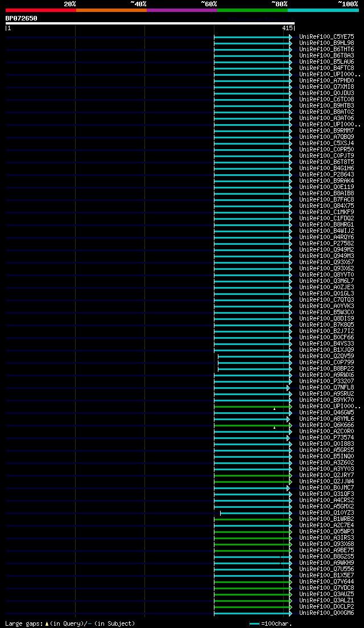Select hit label UniRef100_P33207
The width and height of the screenshot is (364, 628).
tap(326, 381)
